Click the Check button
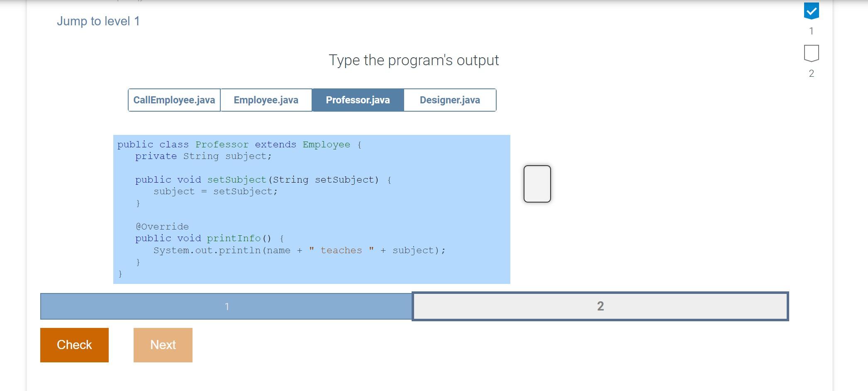This screenshot has width=868, height=391. point(74,345)
